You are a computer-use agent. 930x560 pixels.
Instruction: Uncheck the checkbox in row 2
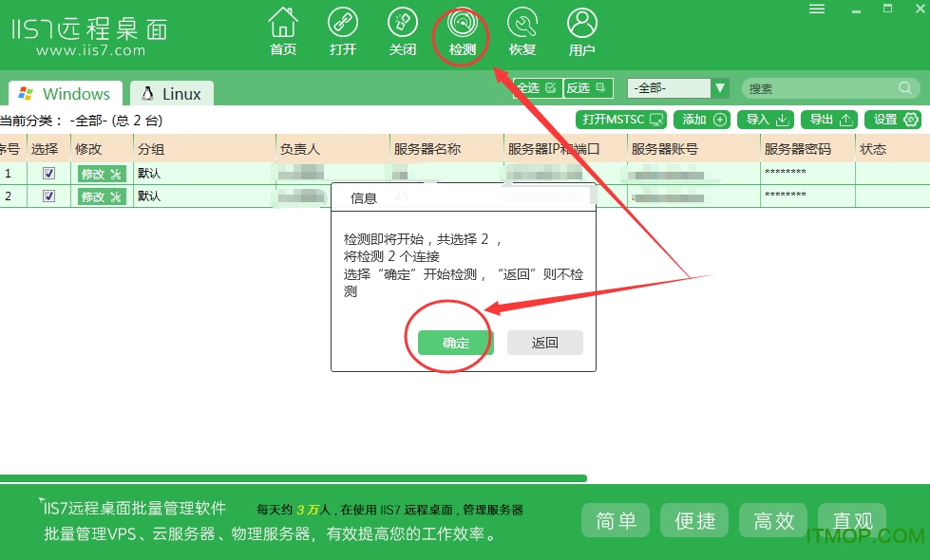[x=49, y=196]
